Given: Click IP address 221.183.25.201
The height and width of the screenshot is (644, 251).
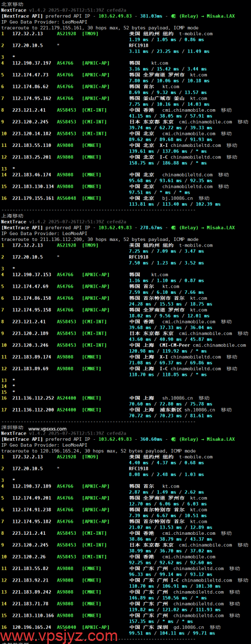Looking at the screenshot, I should click(x=32, y=157).
